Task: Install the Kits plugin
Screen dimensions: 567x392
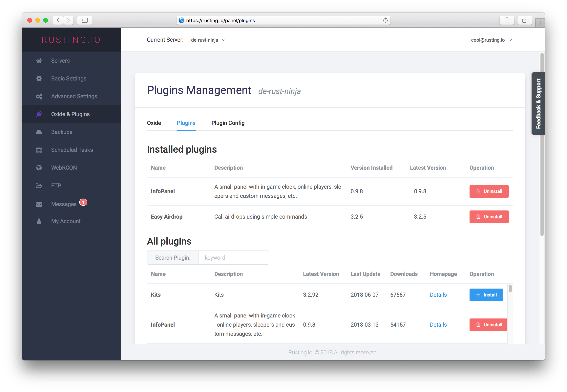Action: pyautogui.click(x=486, y=295)
